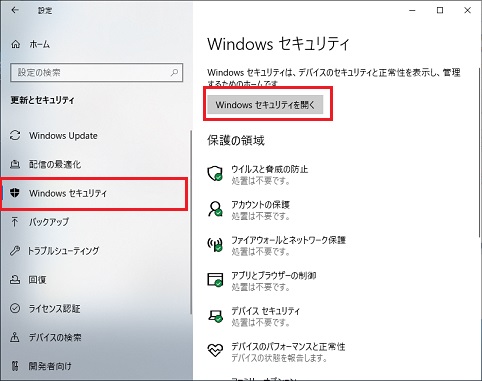Click the back arrow in the title bar

click(x=15, y=10)
